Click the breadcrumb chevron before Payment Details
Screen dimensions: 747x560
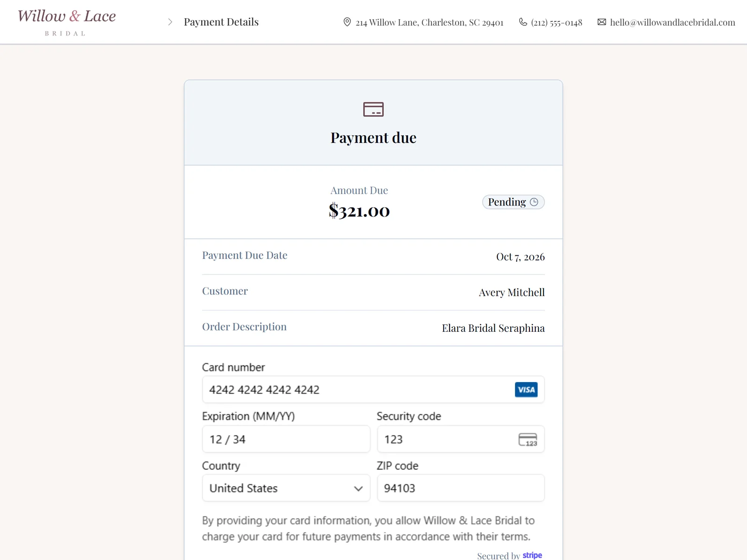(170, 22)
